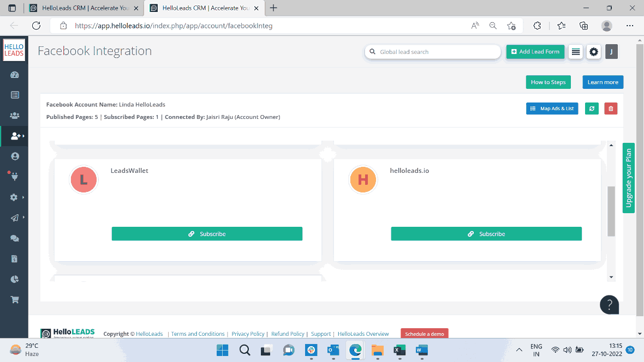Click the pages list scroll down arrow
The width and height of the screenshot is (644, 362).
[611, 277]
